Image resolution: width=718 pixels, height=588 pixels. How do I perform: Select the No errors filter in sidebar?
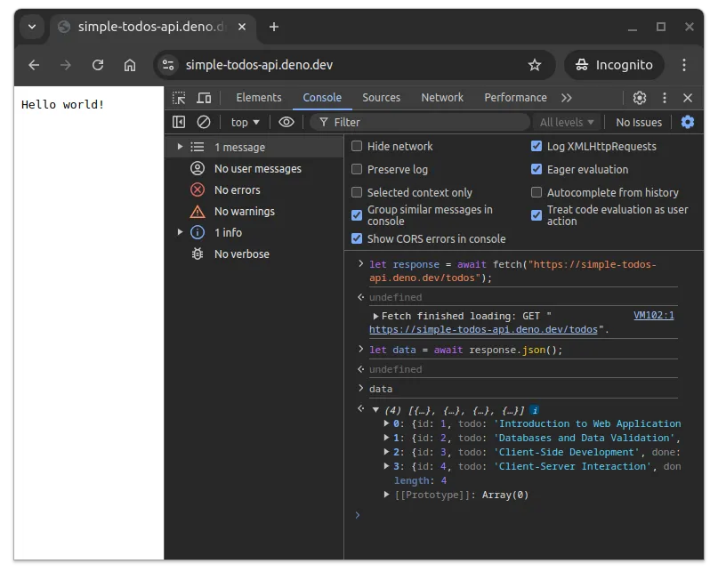(x=238, y=189)
